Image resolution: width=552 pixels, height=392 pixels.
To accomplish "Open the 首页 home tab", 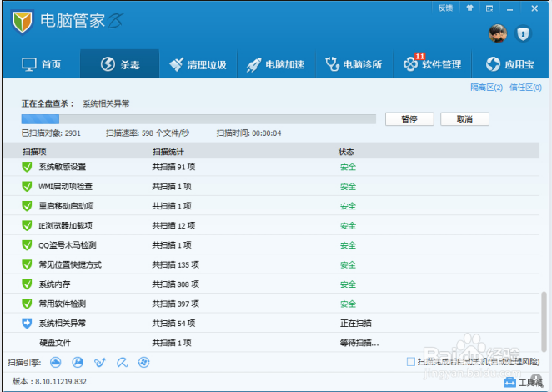I will coord(42,64).
